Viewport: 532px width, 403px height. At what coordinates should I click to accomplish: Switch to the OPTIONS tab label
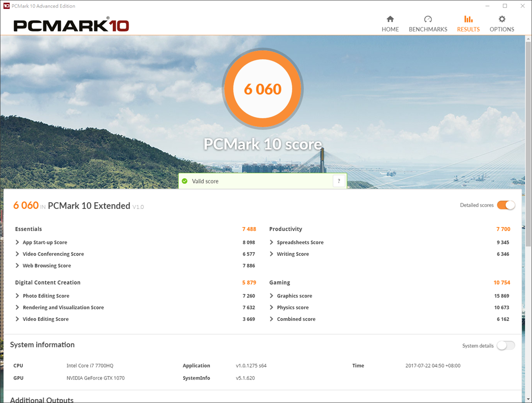tap(501, 29)
